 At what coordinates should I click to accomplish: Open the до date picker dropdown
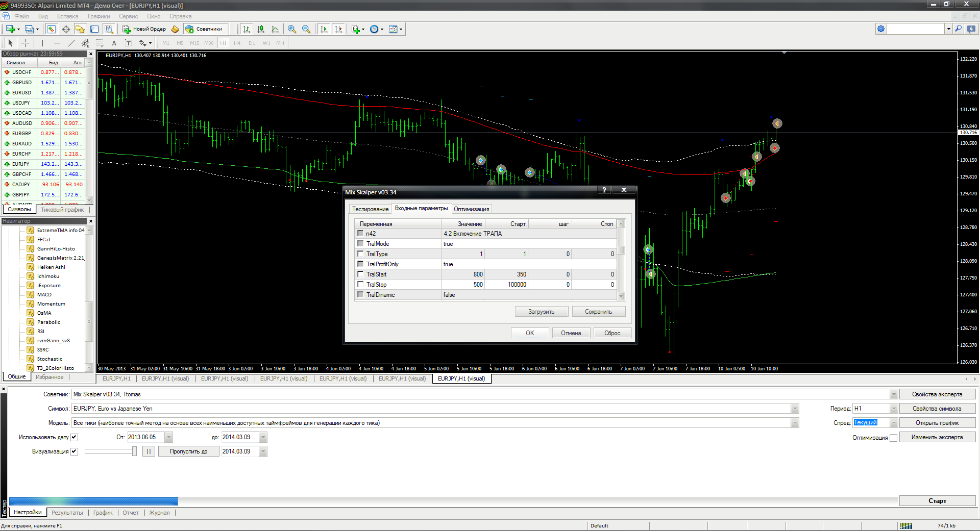(263, 437)
